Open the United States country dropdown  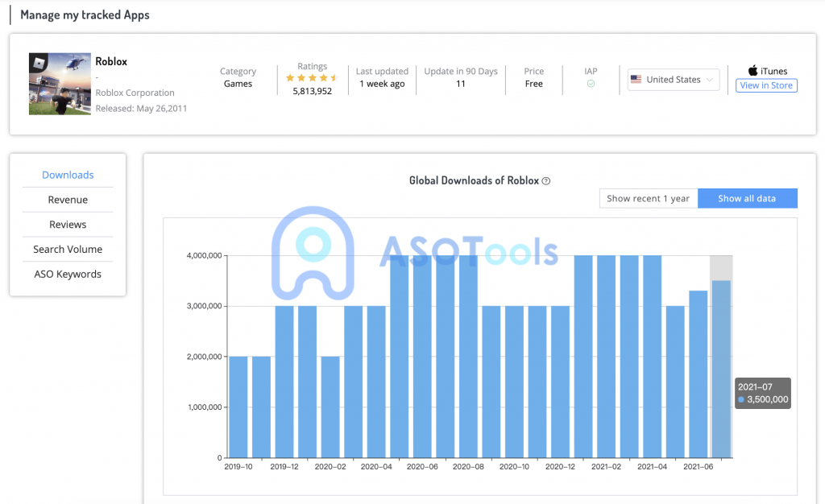pyautogui.click(x=674, y=80)
